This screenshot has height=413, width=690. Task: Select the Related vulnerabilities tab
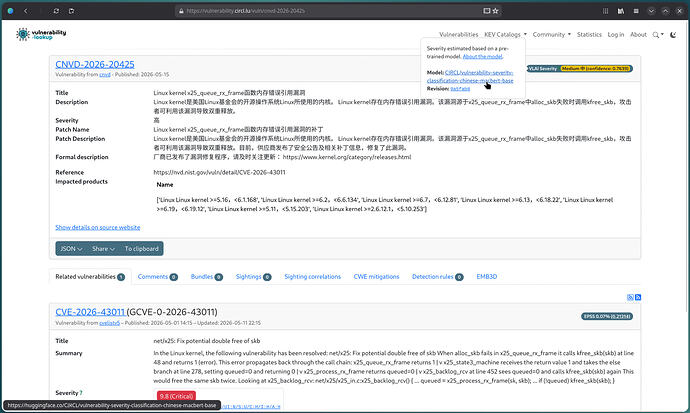tap(90, 277)
